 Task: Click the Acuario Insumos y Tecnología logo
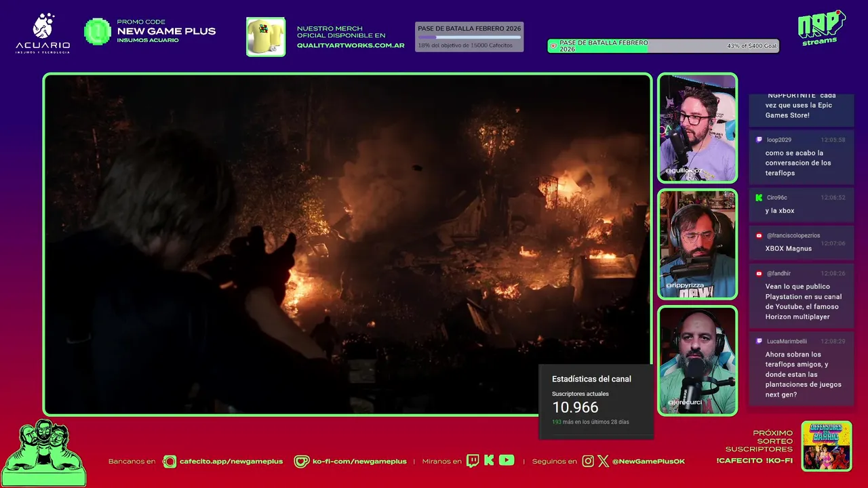coord(43,33)
